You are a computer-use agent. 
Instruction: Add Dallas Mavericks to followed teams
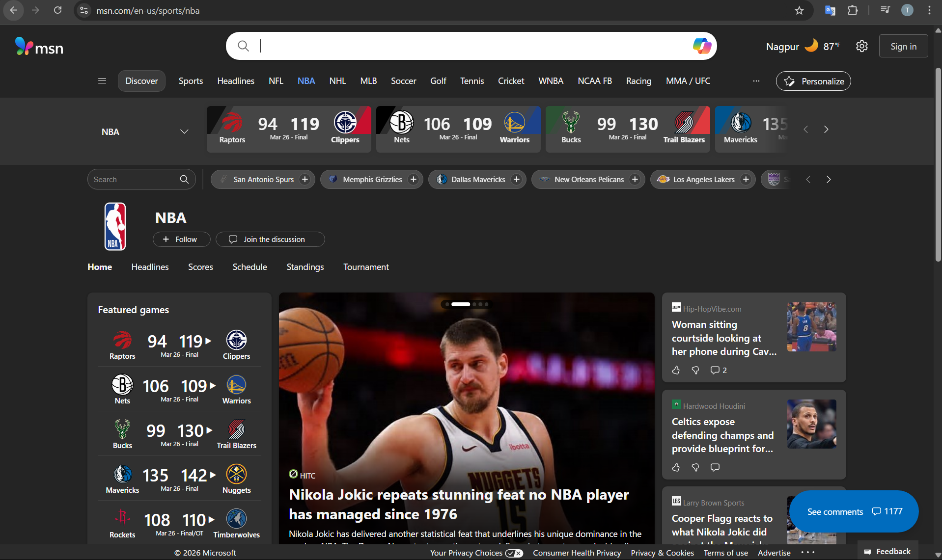pyautogui.click(x=516, y=180)
